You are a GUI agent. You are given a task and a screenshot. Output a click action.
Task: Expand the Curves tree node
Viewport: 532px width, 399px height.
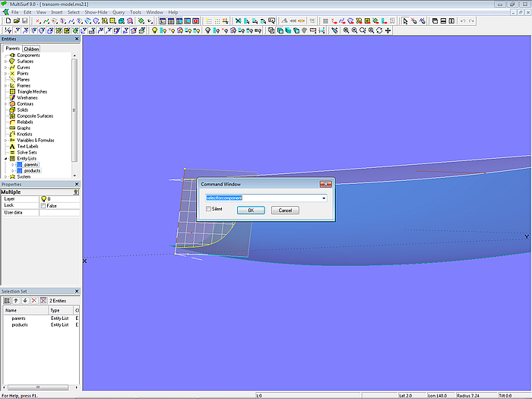[x=5, y=68]
